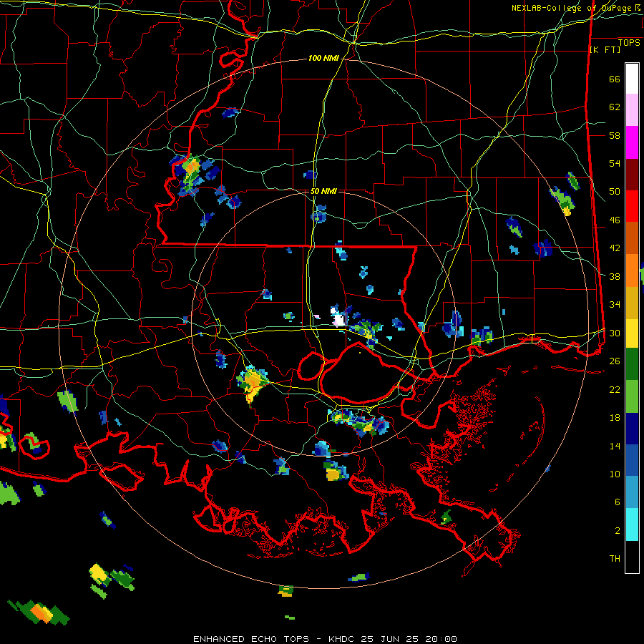
Task: Click the magenta legend swatch
Action: [x=632, y=142]
